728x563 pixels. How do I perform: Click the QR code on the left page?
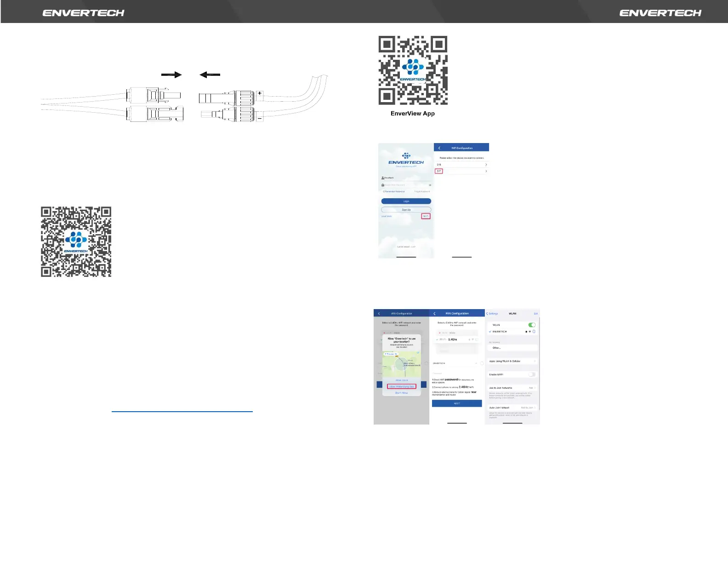[76, 241]
